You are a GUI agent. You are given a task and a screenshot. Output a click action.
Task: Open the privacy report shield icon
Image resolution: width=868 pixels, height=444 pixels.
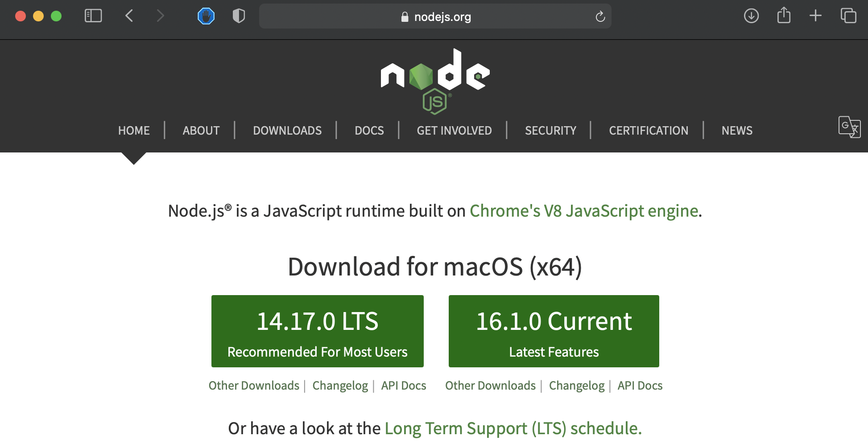click(x=239, y=16)
